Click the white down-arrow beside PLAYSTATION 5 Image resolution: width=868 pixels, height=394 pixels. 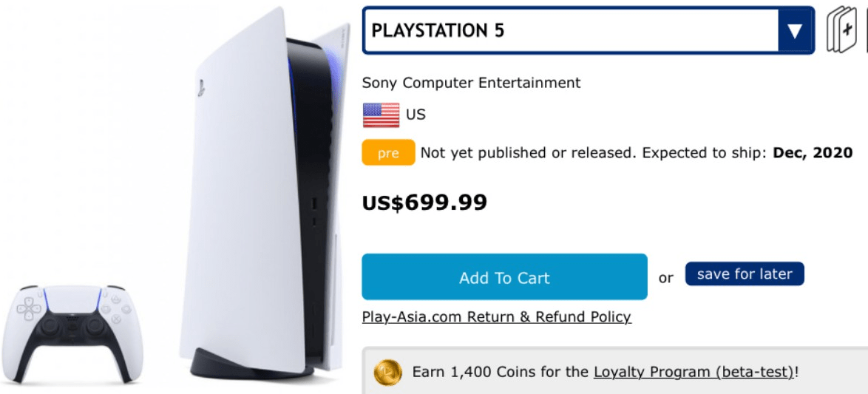[x=795, y=31]
